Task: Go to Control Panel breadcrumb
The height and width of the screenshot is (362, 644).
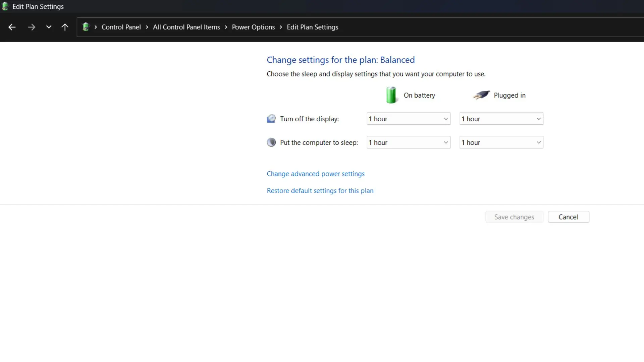Action: 121,27
